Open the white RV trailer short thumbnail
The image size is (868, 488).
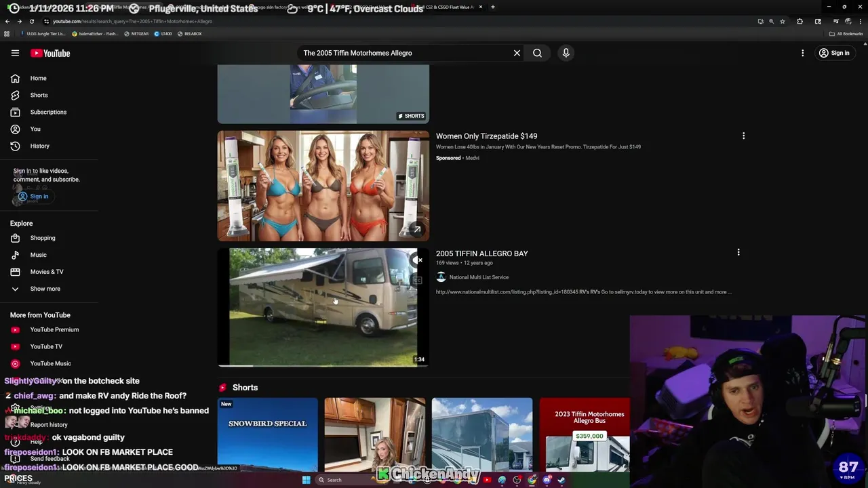click(x=482, y=434)
